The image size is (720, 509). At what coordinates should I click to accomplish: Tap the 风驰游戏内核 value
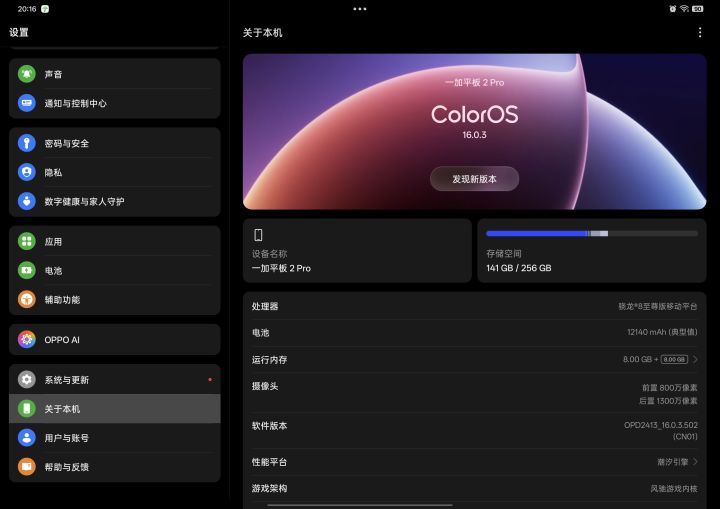(674, 489)
